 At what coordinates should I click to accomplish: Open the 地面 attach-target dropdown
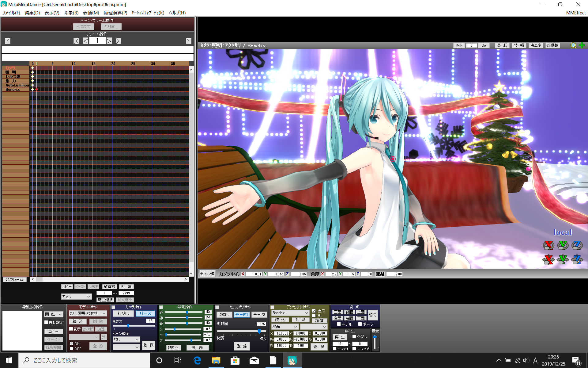pyautogui.click(x=285, y=327)
